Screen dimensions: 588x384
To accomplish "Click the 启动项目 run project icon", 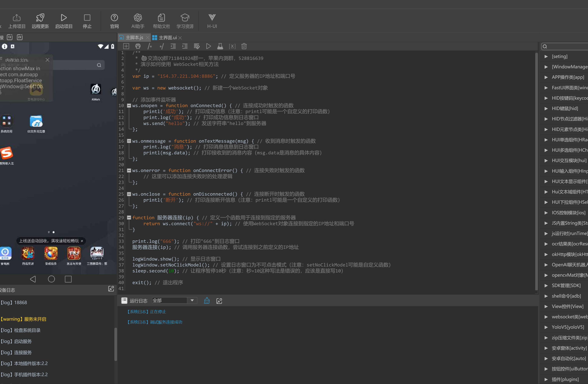I will pyautogui.click(x=64, y=18).
